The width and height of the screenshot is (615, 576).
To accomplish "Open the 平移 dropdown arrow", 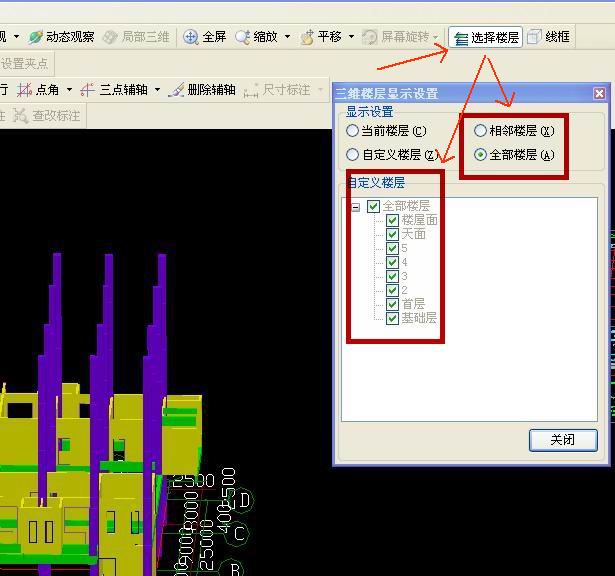I will [351, 37].
